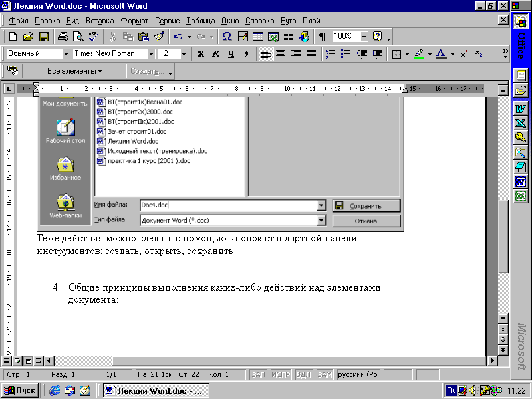
Task: Open the Таблица menu
Action: (201, 21)
